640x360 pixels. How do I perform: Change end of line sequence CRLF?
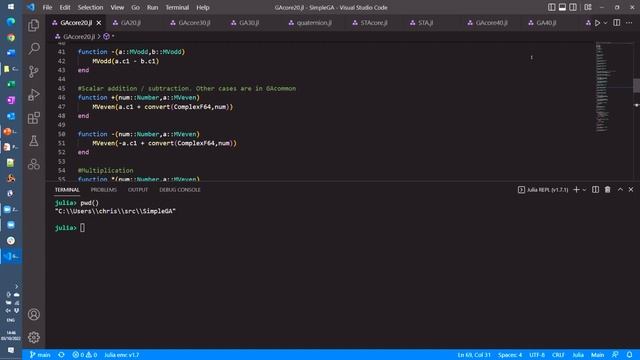point(558,355)
